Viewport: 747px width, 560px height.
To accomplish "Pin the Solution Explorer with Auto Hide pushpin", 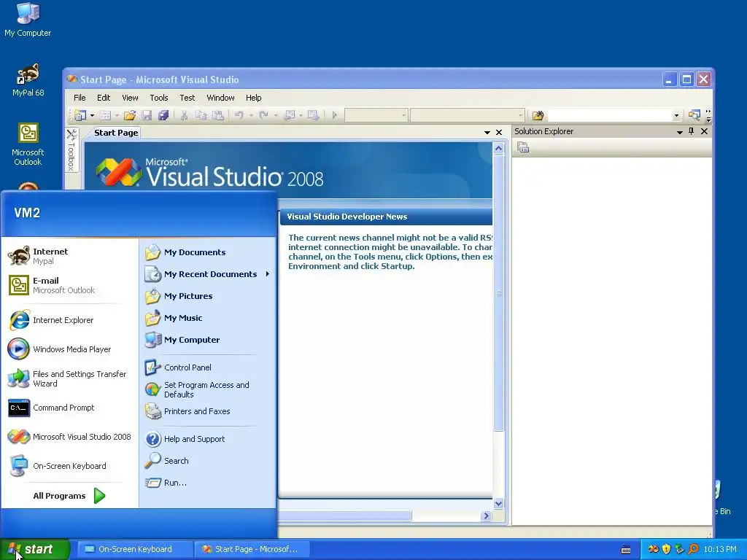I will click(692, 131).
